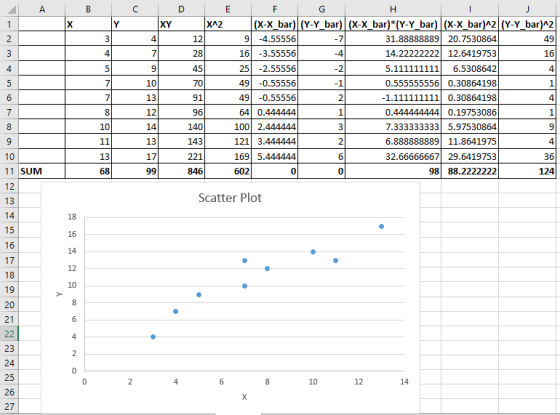This screenshot has width=560, height=415.
Task: Select column B header
Action: [x=88, y=9]
